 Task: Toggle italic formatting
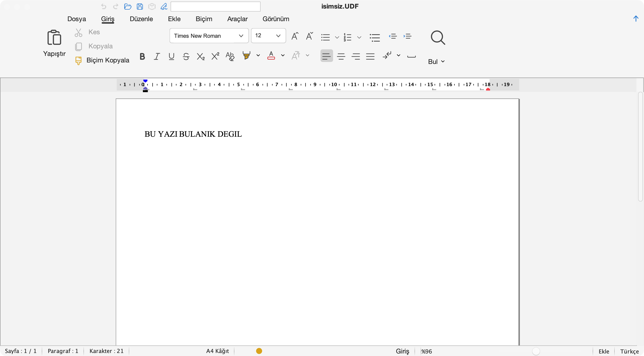click(157, 56)
